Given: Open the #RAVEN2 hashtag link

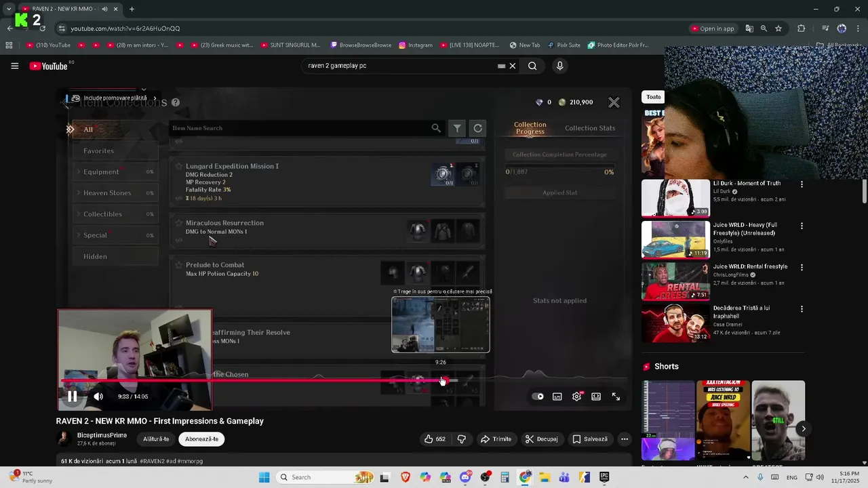Looking at the screenshot, I should 151,461.
